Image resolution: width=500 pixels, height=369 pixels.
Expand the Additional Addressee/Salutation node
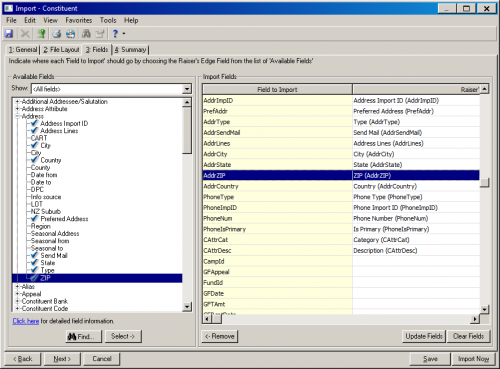coord(17,101)
